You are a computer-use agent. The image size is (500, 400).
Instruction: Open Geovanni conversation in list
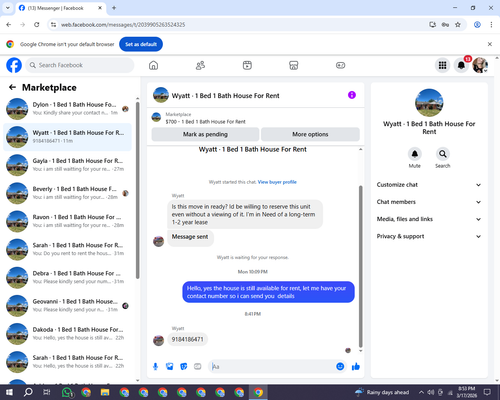click(x=67, y=305)
